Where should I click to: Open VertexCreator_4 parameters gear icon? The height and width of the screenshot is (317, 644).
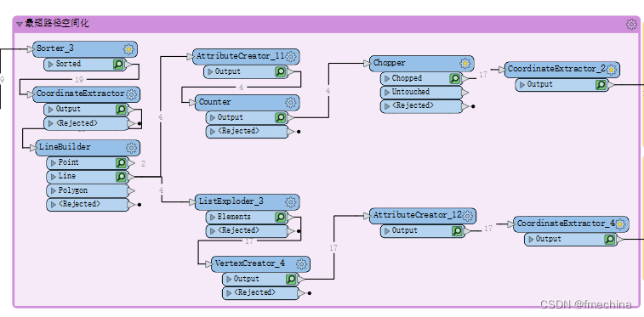[301, 264]
